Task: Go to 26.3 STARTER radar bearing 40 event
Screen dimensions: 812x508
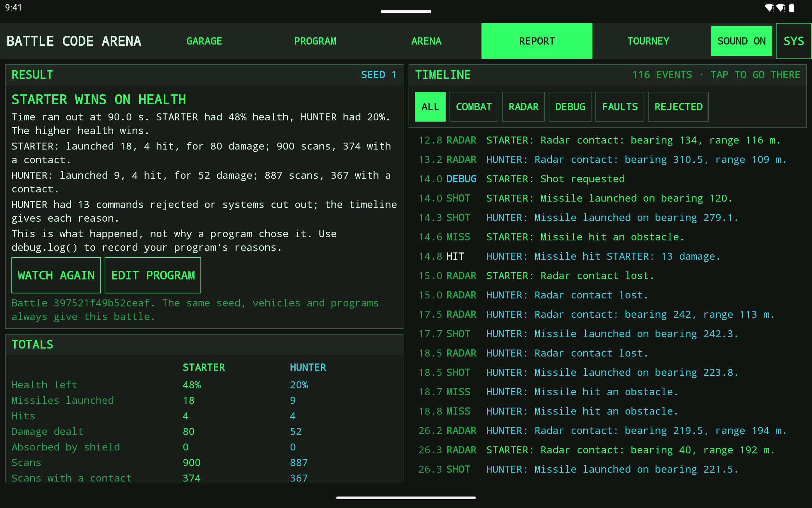Action: point(607,450)
